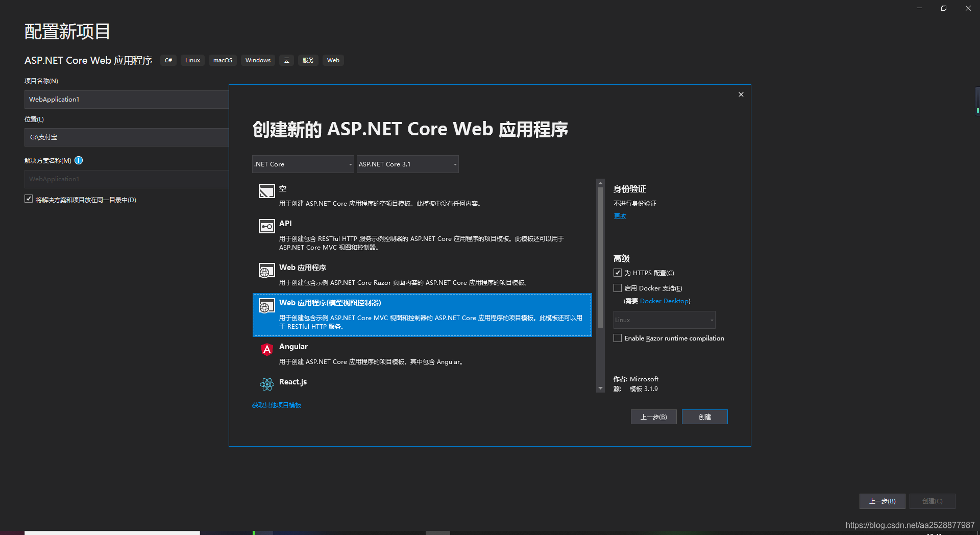Minimize the main window
Image resolution: width=980 pixels, height=535 pixels.
click(x=919, y=8)
